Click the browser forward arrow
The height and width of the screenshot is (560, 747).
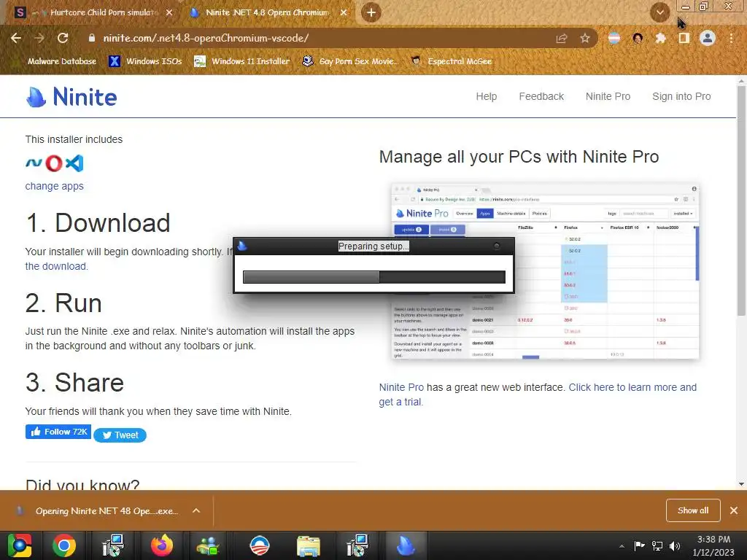click(39, 38)
